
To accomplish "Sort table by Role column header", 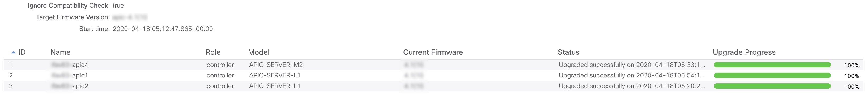I will click(x=213, y=52).
